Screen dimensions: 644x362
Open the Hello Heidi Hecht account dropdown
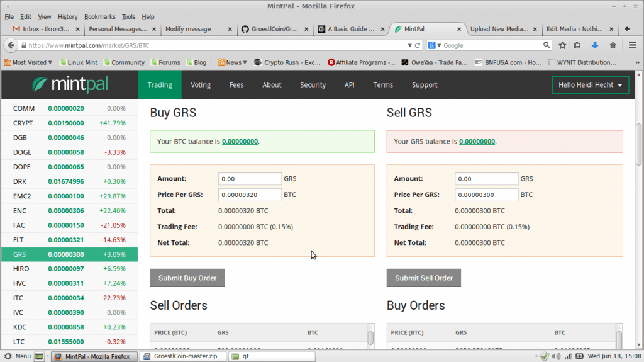coord(590,85)
